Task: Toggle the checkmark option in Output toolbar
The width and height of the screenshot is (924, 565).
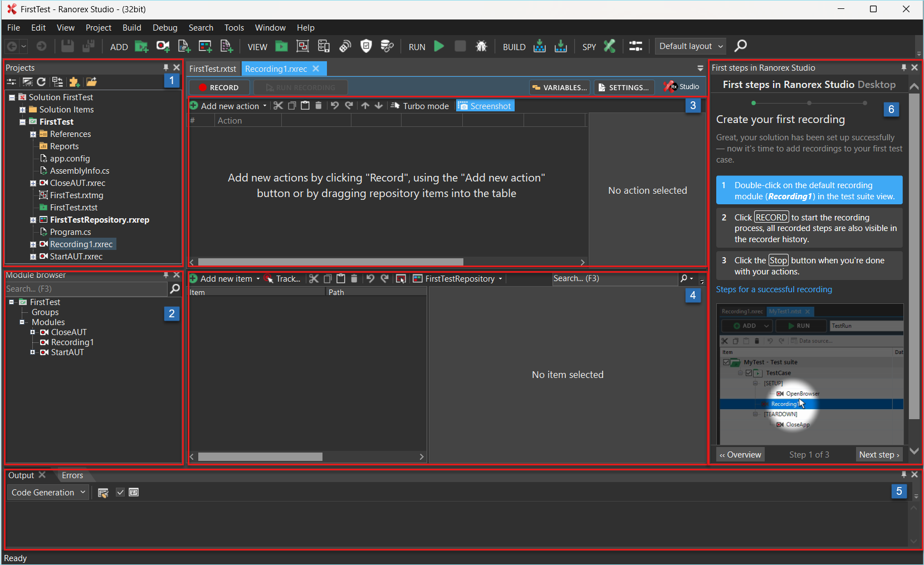Action: point(120,492)
